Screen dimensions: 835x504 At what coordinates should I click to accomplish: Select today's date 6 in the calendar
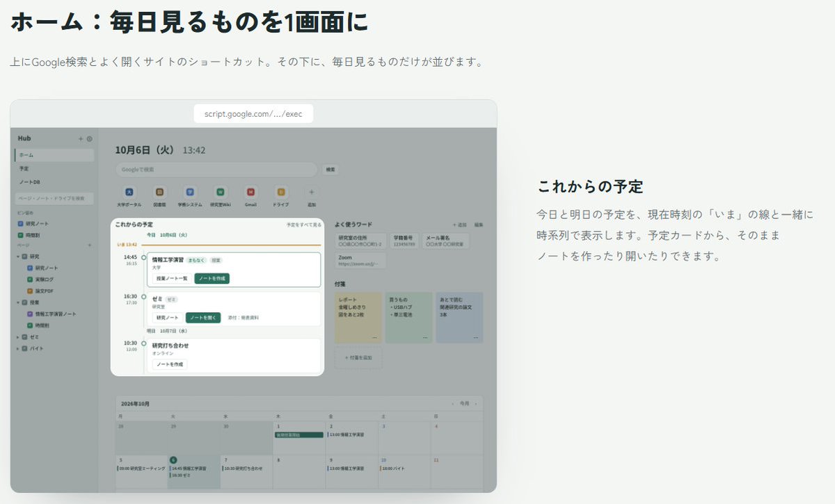click(173, 460)
